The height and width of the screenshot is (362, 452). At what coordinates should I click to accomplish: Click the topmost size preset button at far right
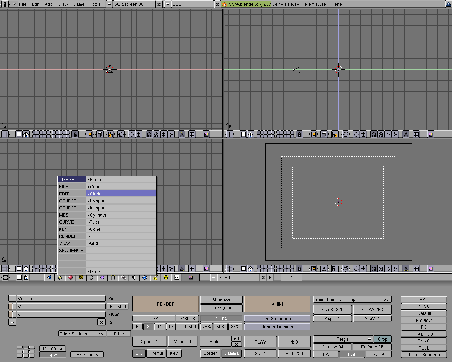click(x=424, y=299)
